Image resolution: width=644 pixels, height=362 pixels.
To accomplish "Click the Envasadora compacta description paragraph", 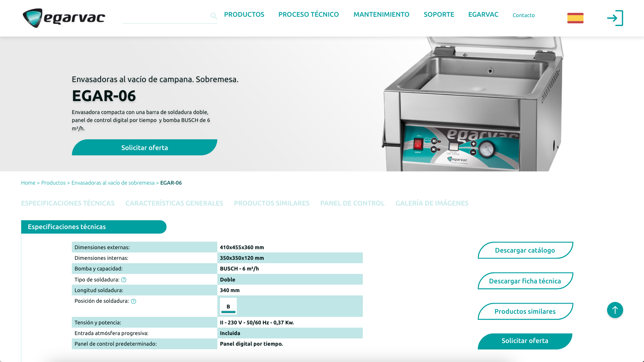I will [x=141, y=120].
